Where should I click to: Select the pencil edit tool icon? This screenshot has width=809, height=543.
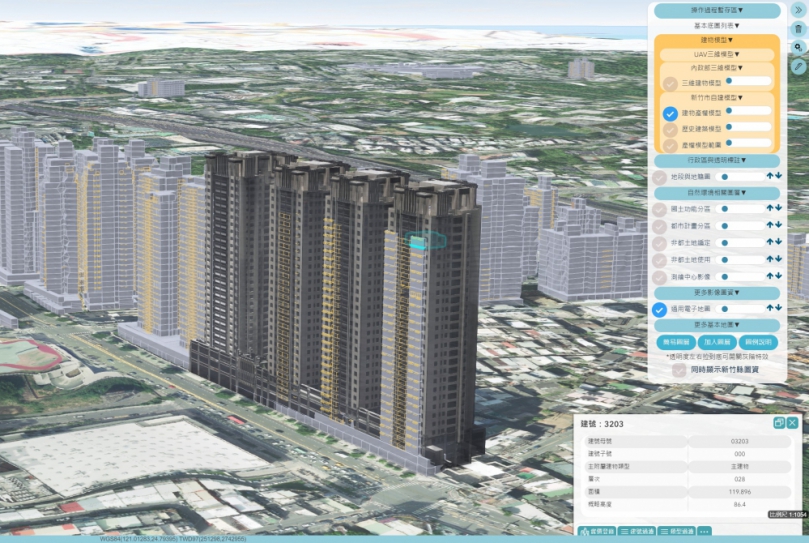(x=798, y=65)
